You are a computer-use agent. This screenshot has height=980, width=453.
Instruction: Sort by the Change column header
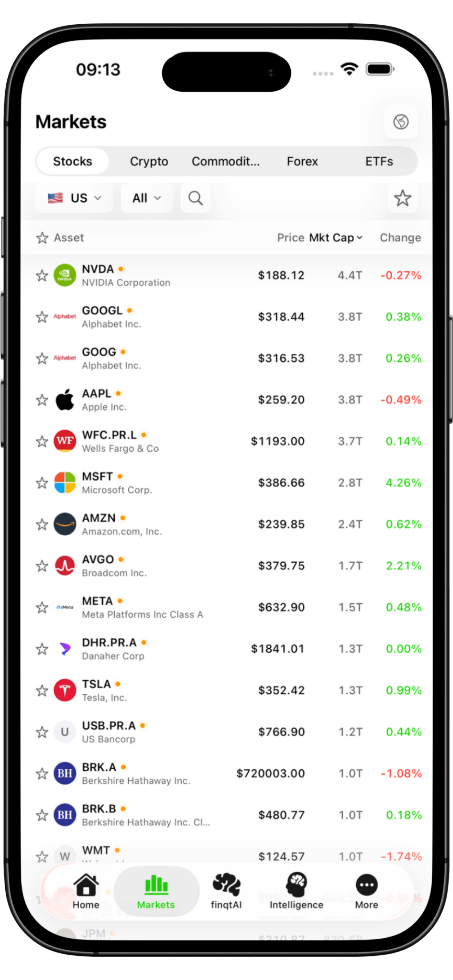click(x=400, y=238)
